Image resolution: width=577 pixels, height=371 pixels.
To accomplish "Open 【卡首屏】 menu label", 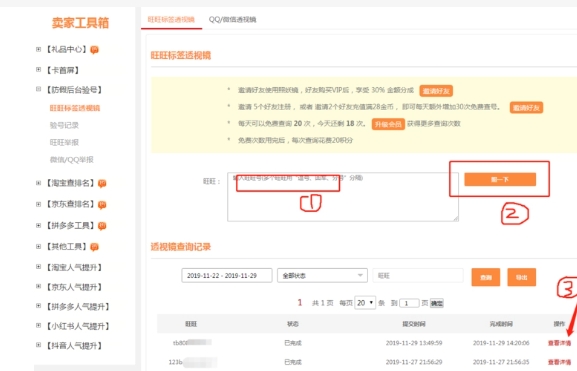I will click(63, 70).
